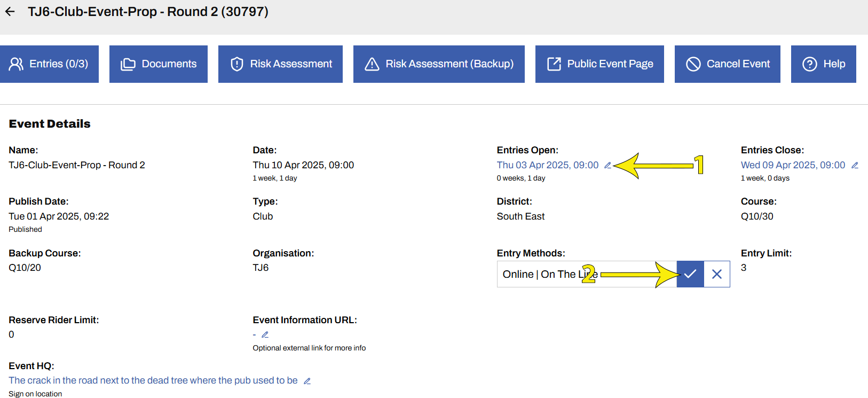Edit Entries Open date pencil icon
868x398 pixels.
click(x=607, y=166)
